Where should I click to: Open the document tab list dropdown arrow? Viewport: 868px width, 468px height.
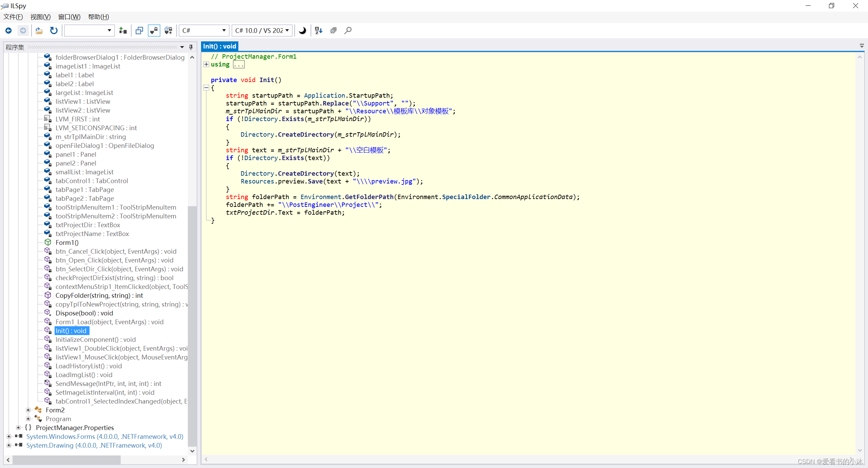tap(862, 46)
